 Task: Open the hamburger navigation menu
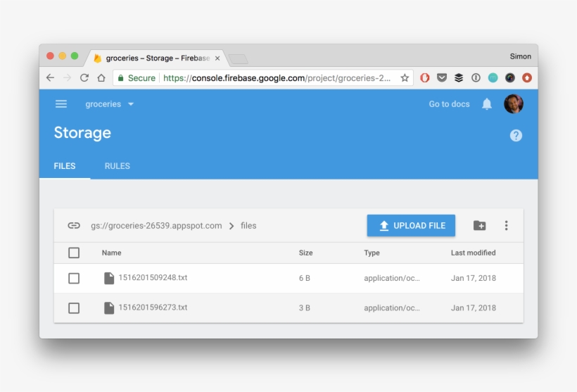[61, 104]
